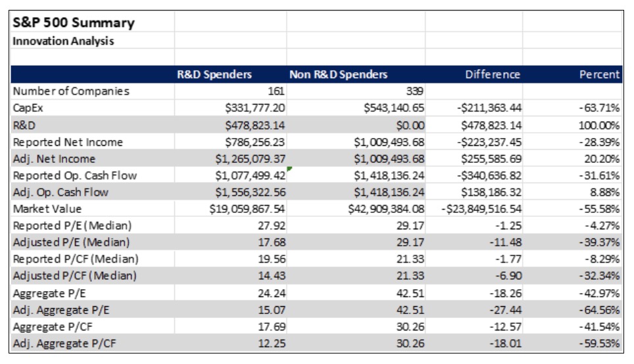Click the Percent column header
Screen dimensions: 634x364
(x=599, y=74)
